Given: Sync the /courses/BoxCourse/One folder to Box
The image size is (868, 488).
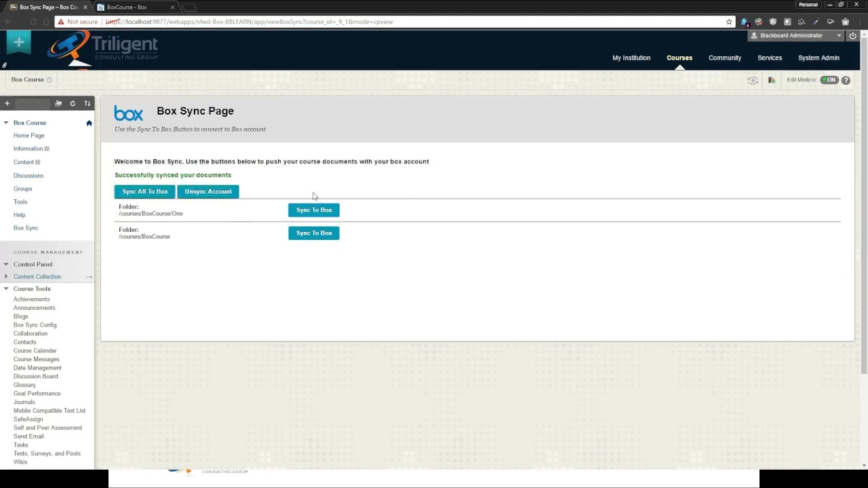Looking at the screenshot, I should pos(314,210).
